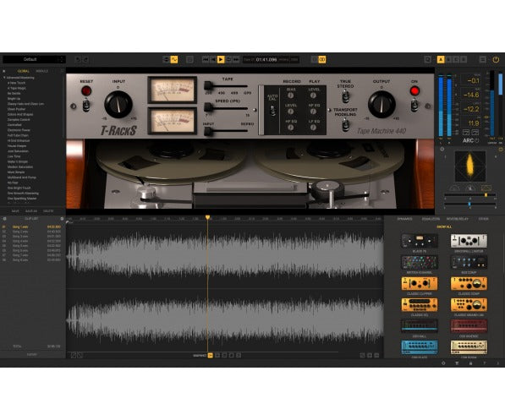The width and height of the screenshot is (505, 420).
Task: Click the yellow power icon
Action: point(496,59)
